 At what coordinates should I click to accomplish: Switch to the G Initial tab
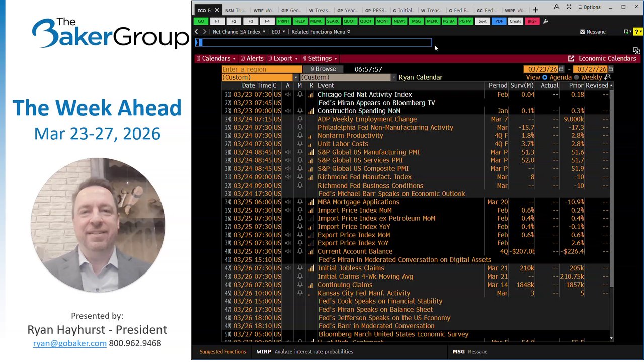pos(403,10)
